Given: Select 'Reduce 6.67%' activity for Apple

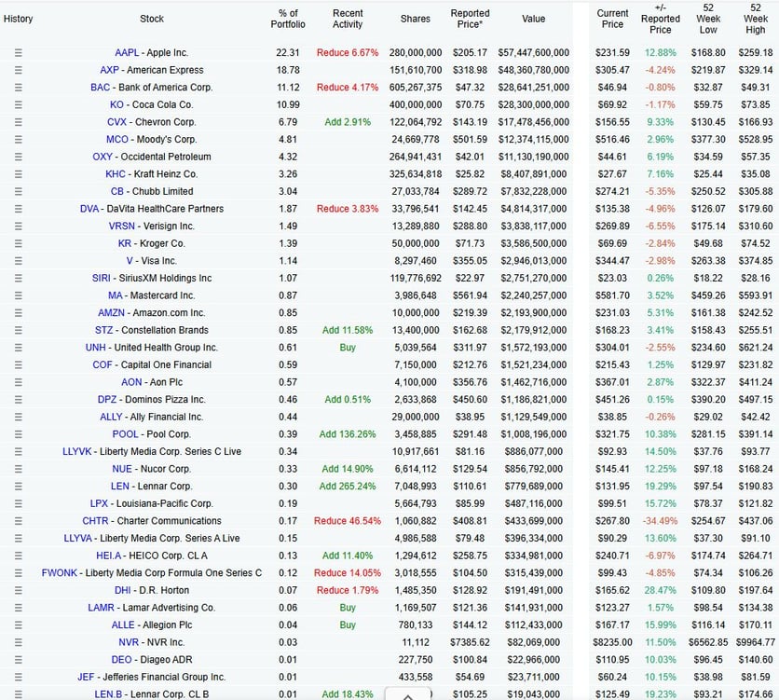Looking at the screenshot, I should pos(348,52).
